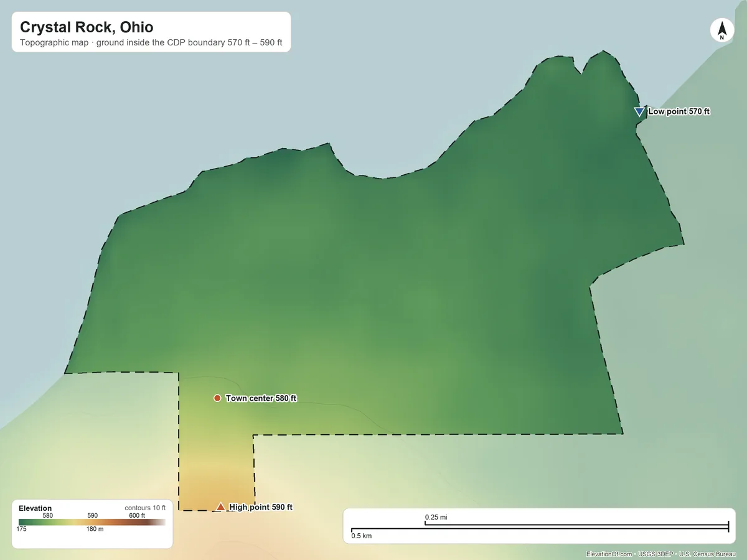The height and width of the screenshot is (560, 747).
Task: Click the '600 ft' legend tick label
Action: [137, 515]
